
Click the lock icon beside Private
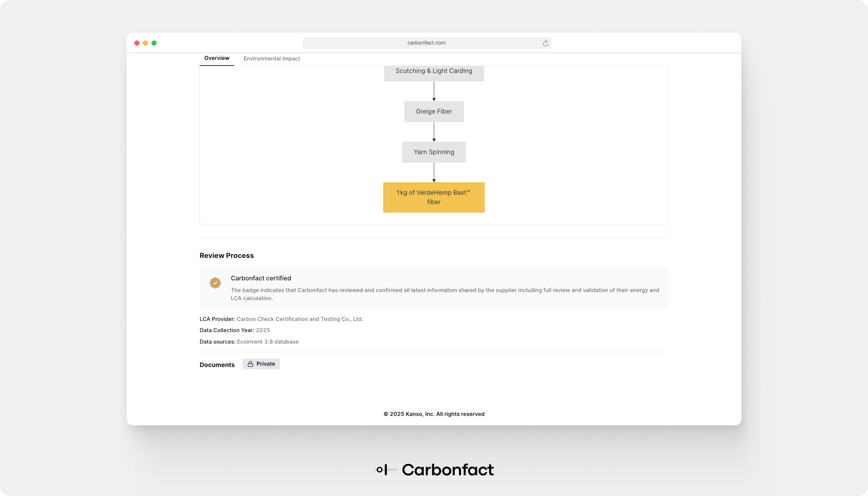coord(250,364)
